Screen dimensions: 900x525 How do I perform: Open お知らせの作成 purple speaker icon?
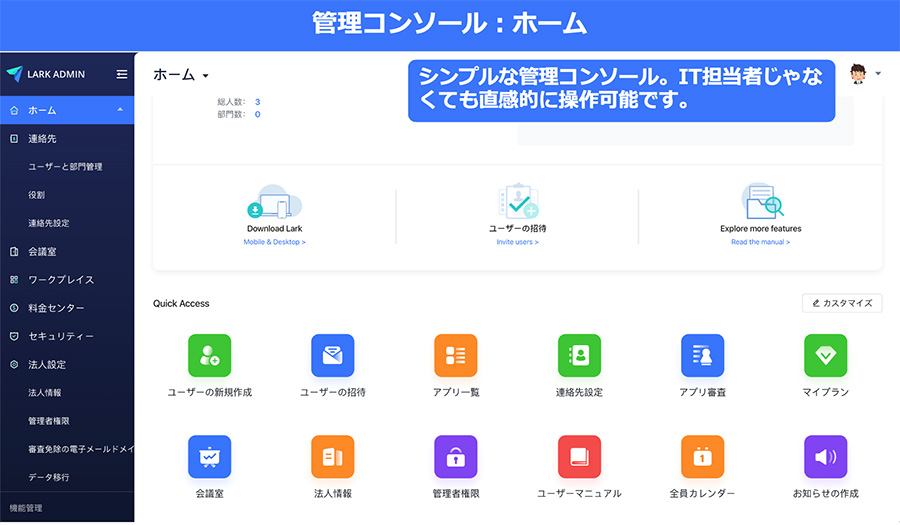point(825,457)
